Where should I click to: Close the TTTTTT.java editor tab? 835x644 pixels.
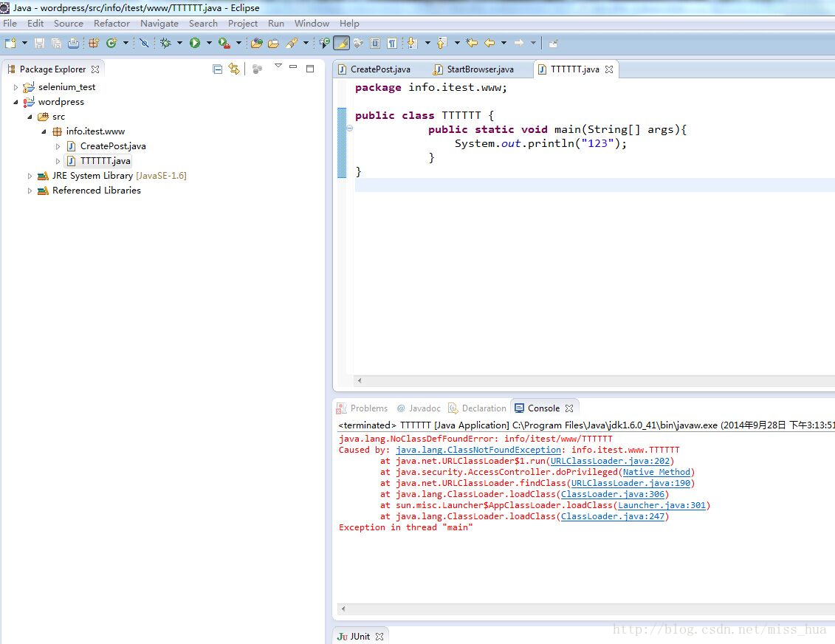pyautogui.click(x=609, y=69)
